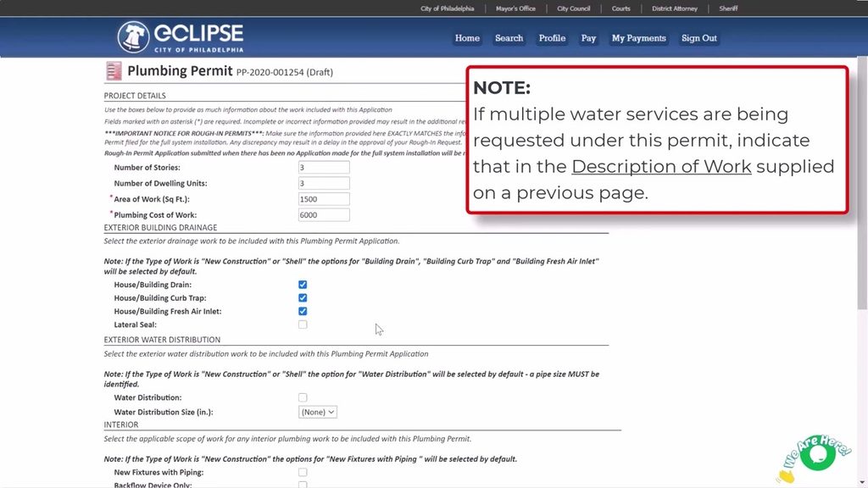Click the Lateral Seal label
The height and width of the screenshot is (488, 868).
coord(135,324)
